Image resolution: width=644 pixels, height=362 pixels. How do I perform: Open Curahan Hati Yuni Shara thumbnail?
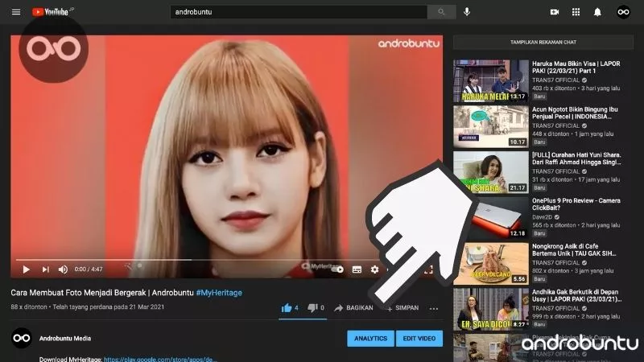(491, 172)
